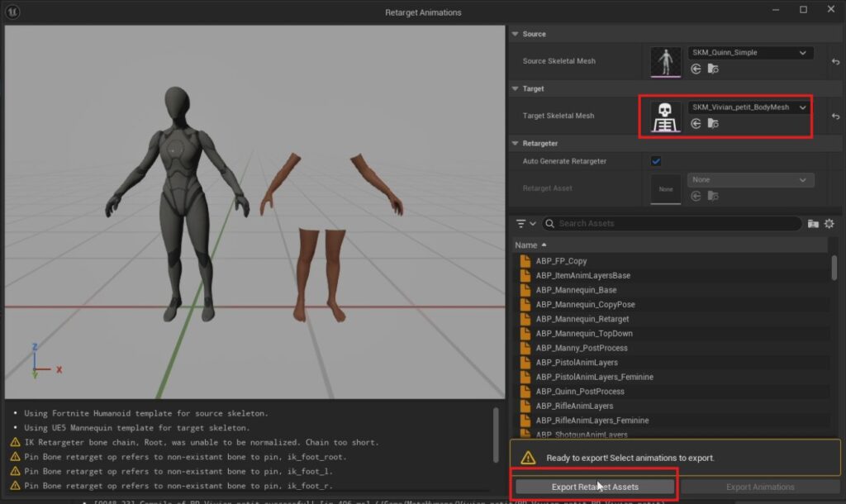The width and height of the screenshot is (846, 504).
Task: Click Export Retarget Assets button
Action: coord(595,487)
